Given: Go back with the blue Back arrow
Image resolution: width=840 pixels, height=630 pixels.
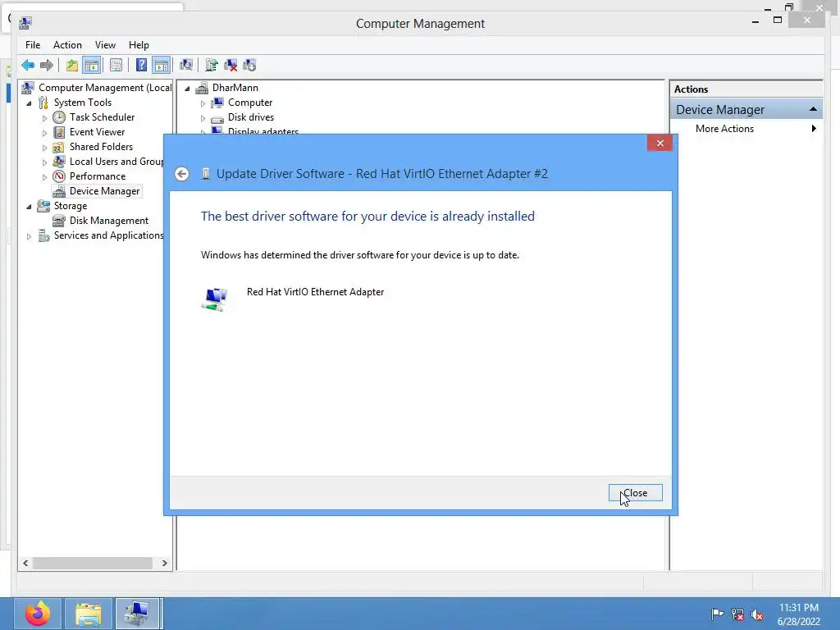Looking at the screenshot, I should [x=28, y=66].
